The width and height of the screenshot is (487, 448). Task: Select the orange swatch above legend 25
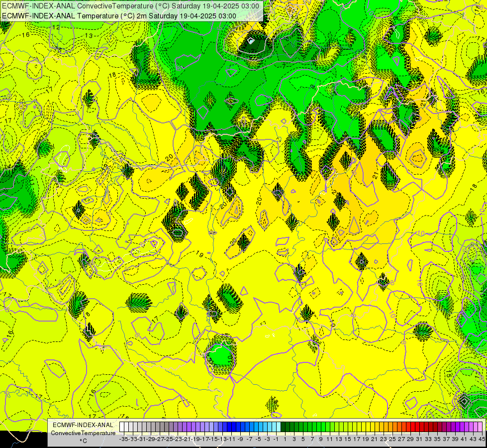point(395,427)
